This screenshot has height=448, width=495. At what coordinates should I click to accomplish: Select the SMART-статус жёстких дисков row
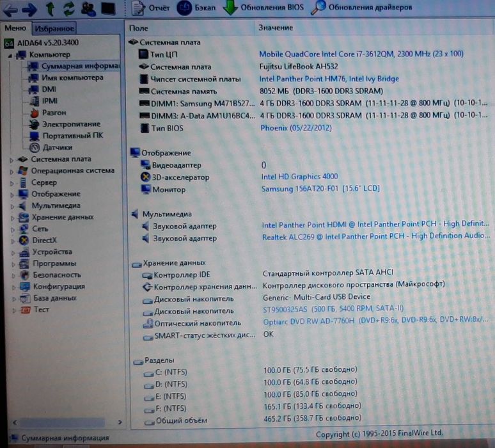pyautogui.click(x=208, y=335)
